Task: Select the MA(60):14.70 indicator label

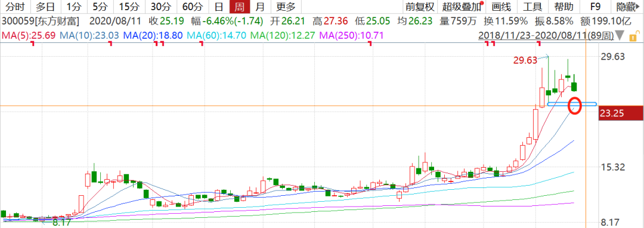Action: 216,36
